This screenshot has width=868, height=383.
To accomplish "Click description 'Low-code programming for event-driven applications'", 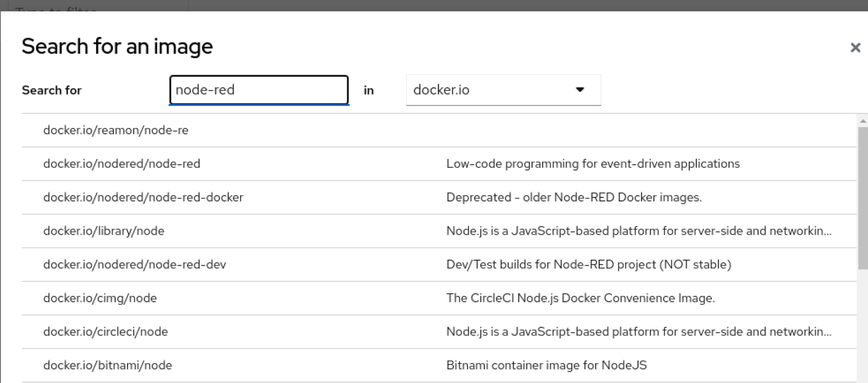I will click(593, 164).
